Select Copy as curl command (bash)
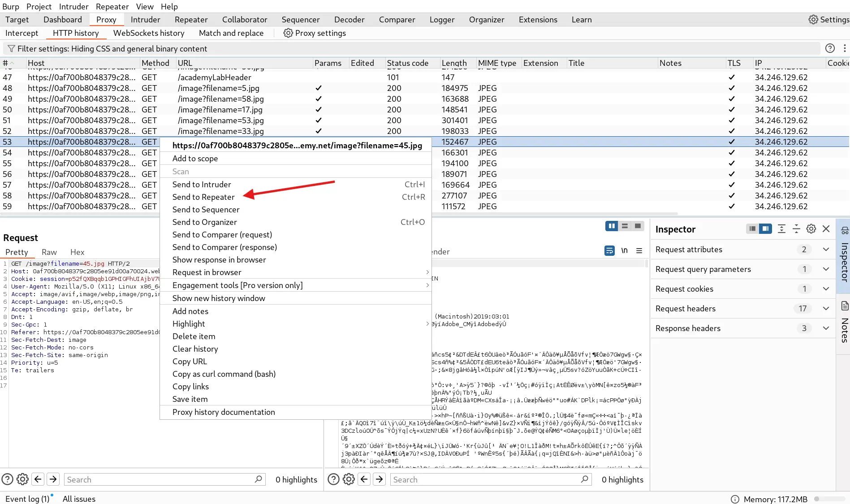The height and width of the screenshot is (504, 850). pyautogui.click(x=296, y=374)
